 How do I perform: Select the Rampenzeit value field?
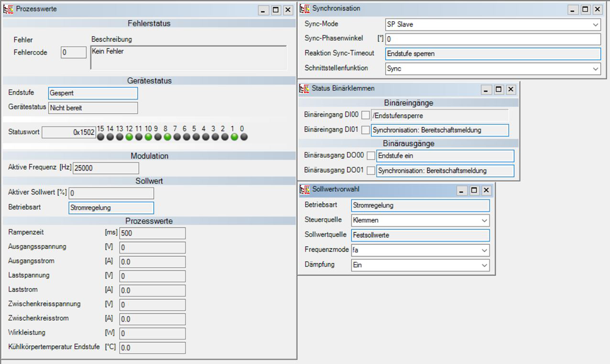pyautogui.click(x=152, y=233)
